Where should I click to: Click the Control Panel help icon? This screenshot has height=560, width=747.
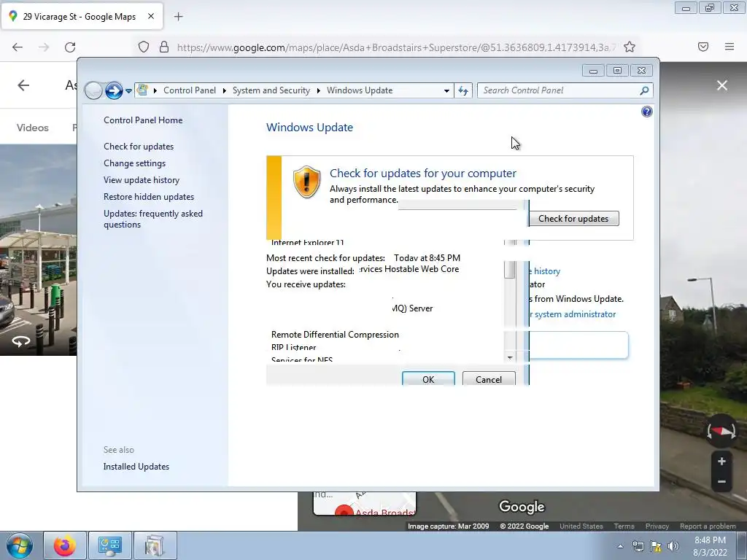[x=646, y=112]
